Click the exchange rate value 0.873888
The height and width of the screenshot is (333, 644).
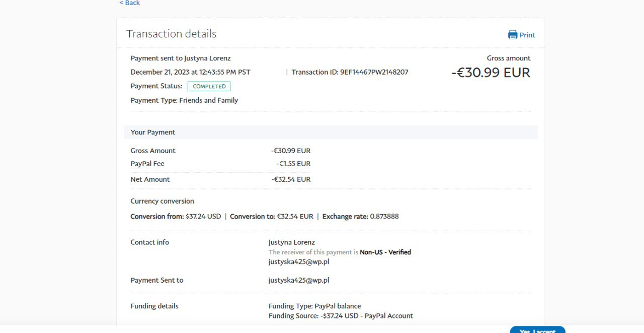(x=384, y=217)
